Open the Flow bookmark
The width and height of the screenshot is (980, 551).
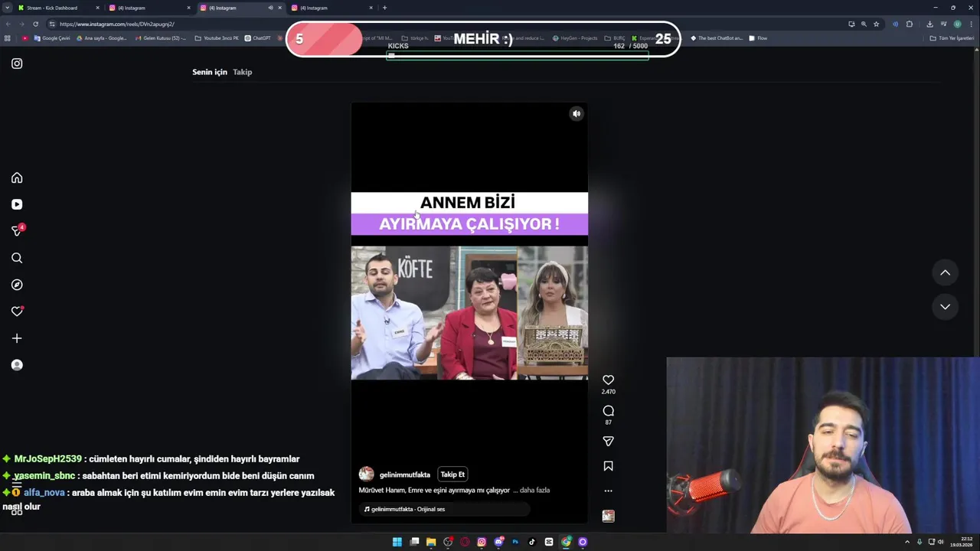pos(758,38)
